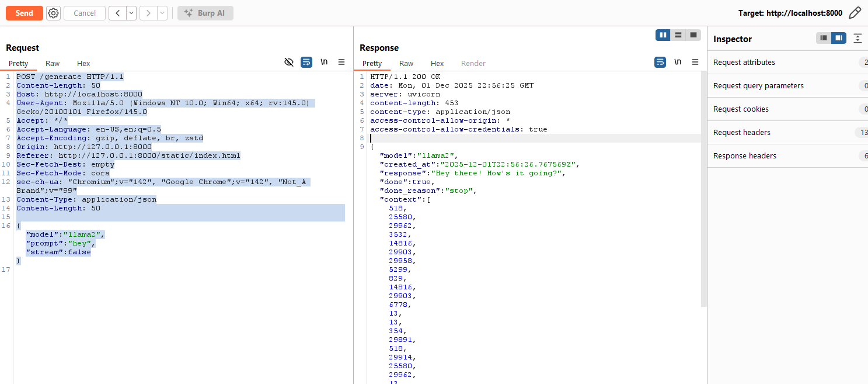Switch to side-by-side split layout
The image size is (868, 384).
663,35
